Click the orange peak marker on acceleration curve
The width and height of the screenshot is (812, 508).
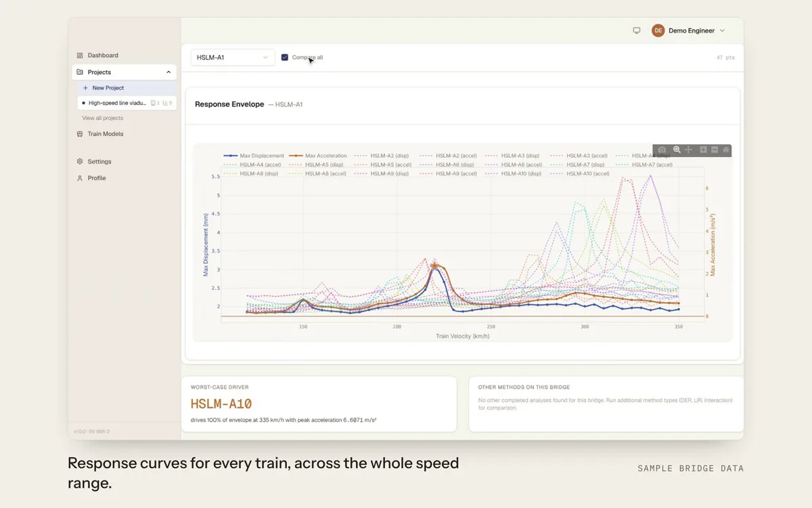tap(435, 266)
